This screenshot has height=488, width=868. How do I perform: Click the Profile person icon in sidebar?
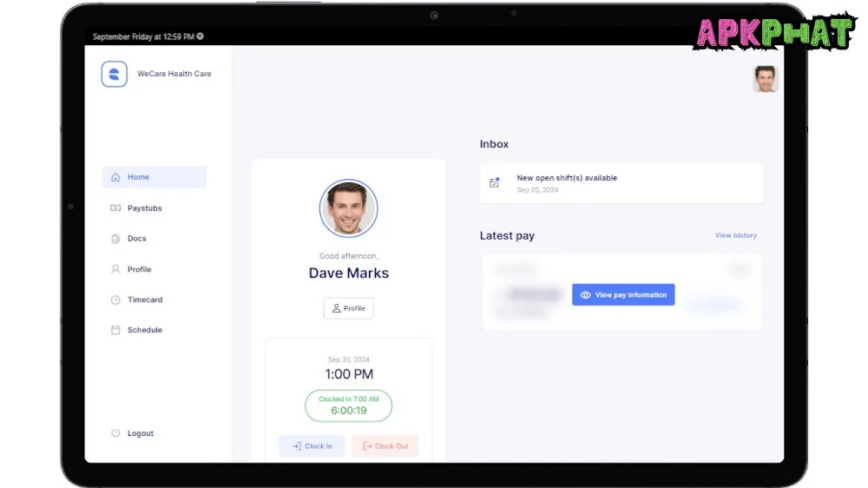(x=115, y=269)
